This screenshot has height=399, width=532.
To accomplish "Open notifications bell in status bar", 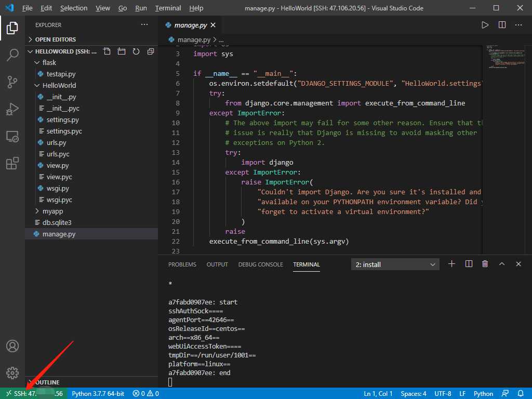I will [521, 394].
